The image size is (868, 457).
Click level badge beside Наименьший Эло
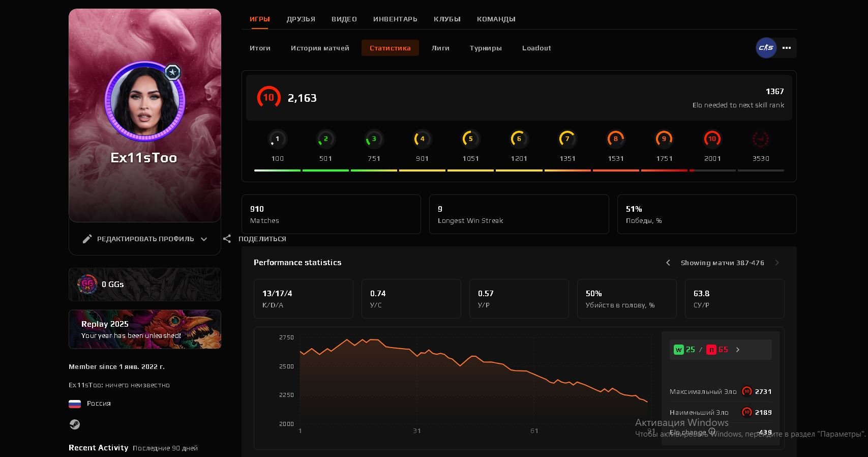[747, 412]
